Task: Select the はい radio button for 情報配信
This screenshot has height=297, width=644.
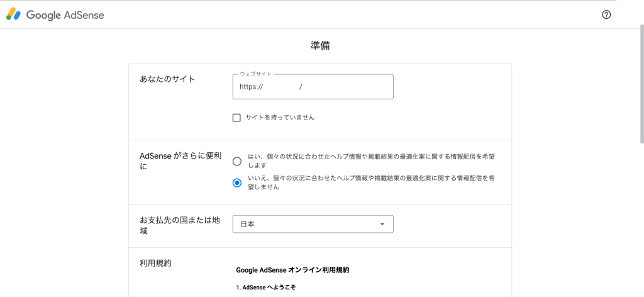Action: 237,162
